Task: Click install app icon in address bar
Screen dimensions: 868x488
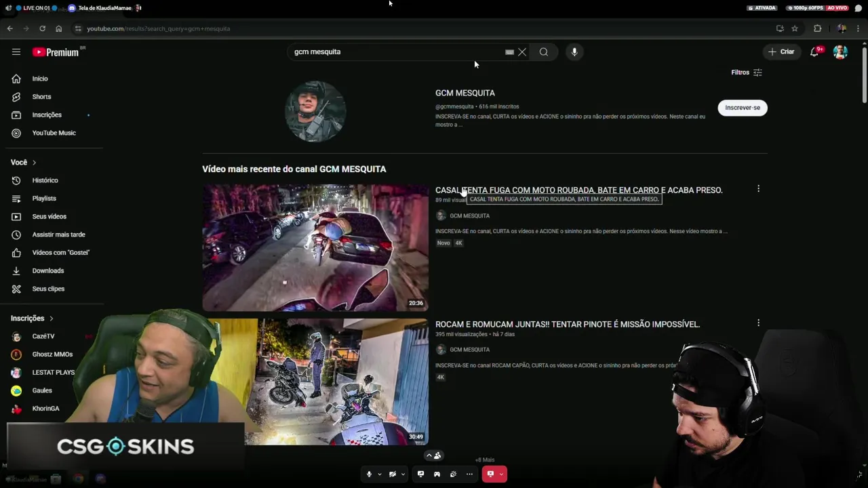Action: coord(780,28)
